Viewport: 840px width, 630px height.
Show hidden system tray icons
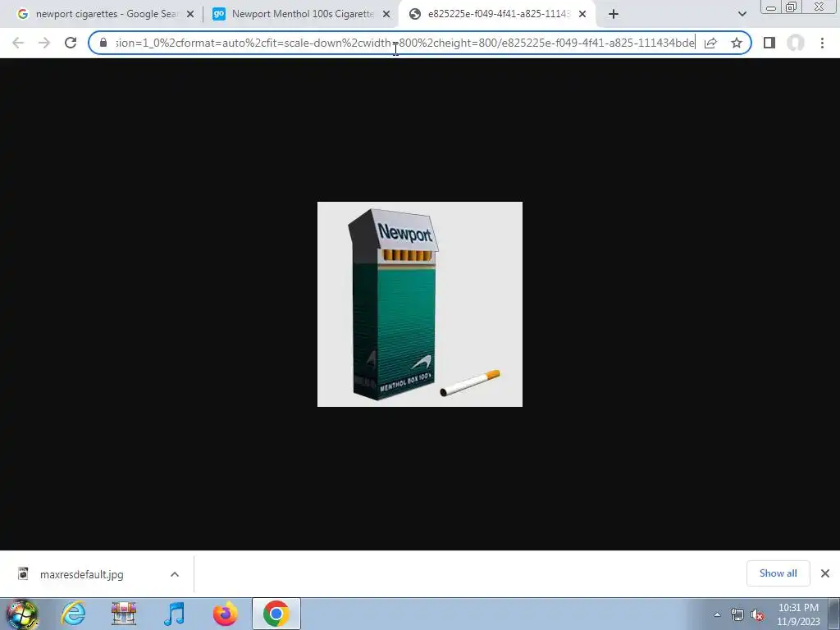pos(717,614)
